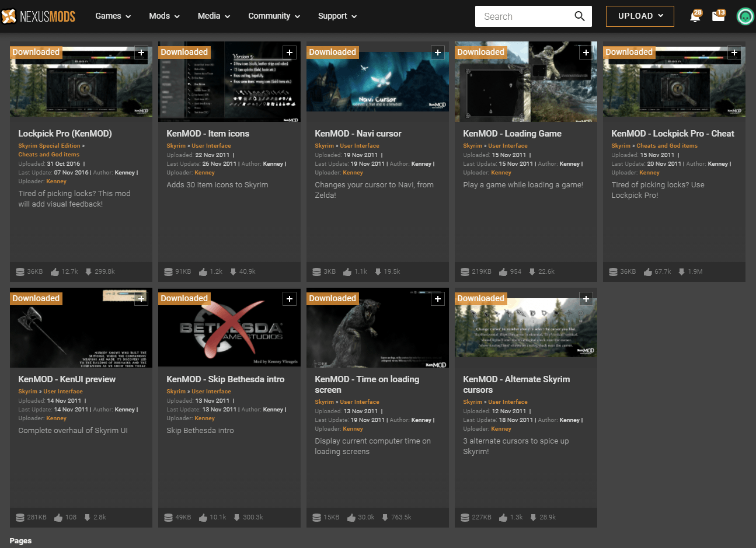Image resolution: width=756 pixels, height=548 pixels.
Task: Open the Navi cursor mod thumbnail
Action: click(378, 82)
